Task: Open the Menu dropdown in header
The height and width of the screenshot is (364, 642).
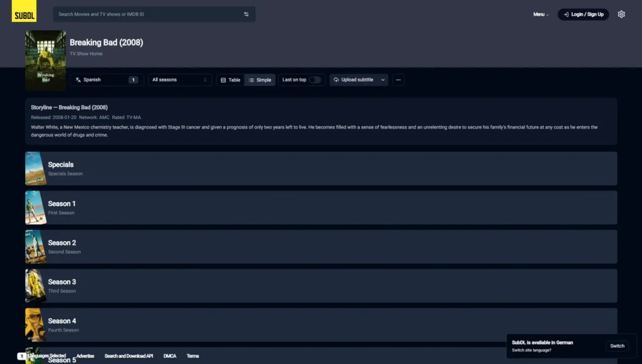Action: [541, 14]
